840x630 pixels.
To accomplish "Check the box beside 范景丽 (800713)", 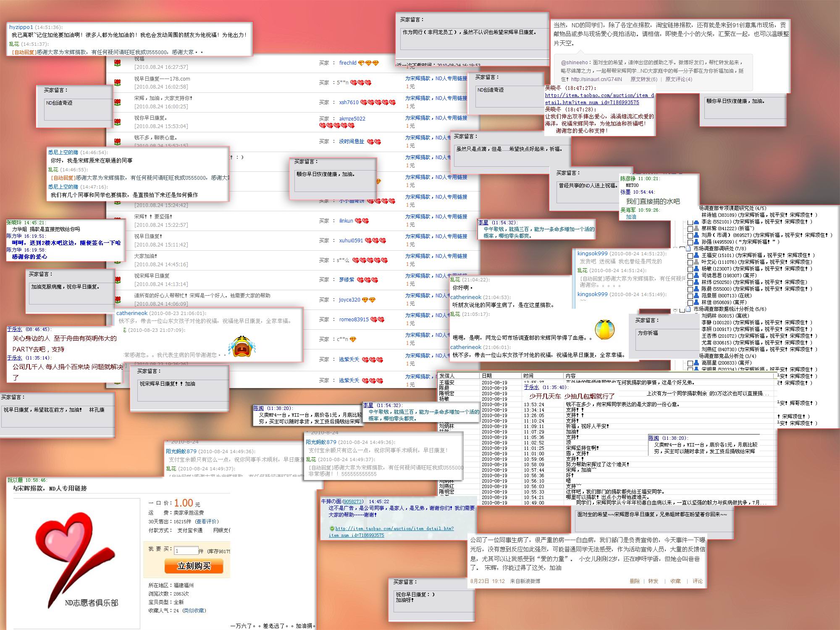I will point(690,296).
